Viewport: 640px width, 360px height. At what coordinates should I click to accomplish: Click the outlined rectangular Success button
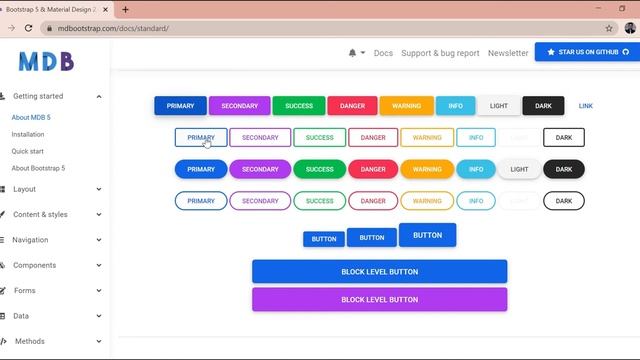[x=320, y=138]
